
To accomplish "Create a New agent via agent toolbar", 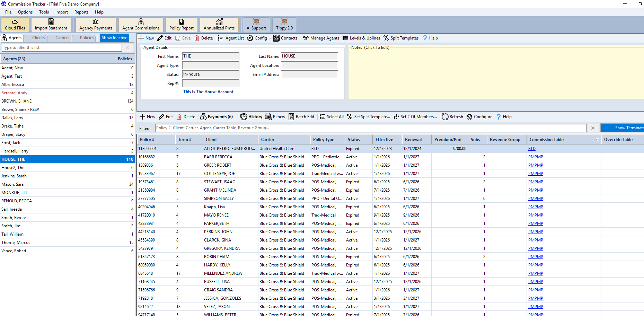I will [146, 38].
